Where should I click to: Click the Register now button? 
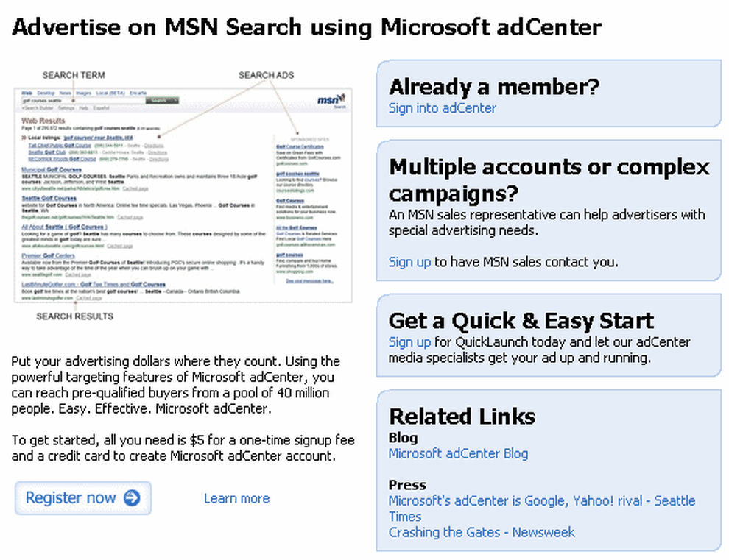[82, 497]
